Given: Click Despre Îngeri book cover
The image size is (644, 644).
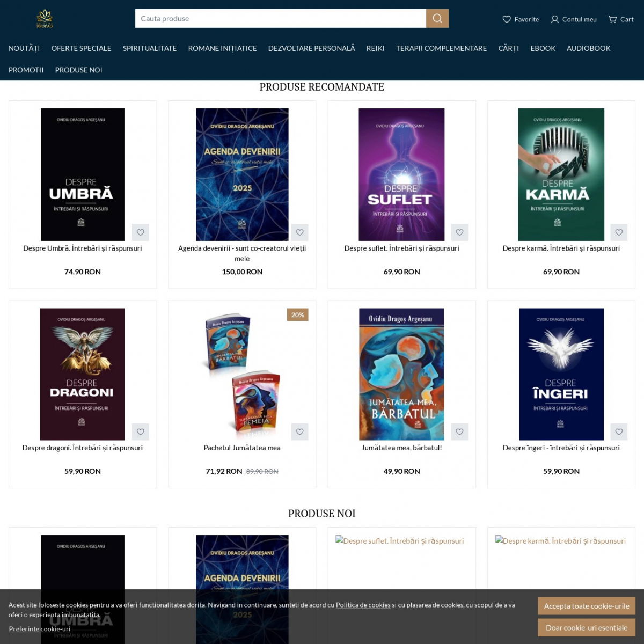Looking at the screenshot, I should [x=561, y=374].
